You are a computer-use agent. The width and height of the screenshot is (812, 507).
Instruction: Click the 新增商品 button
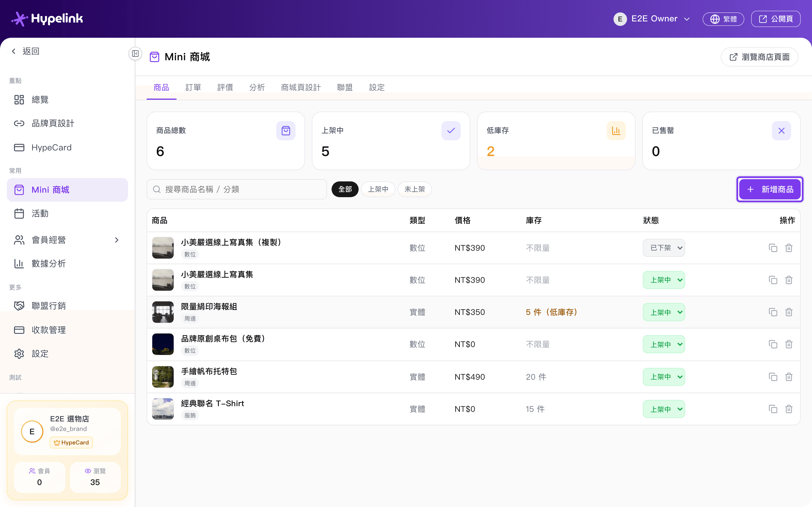(770, 190)
